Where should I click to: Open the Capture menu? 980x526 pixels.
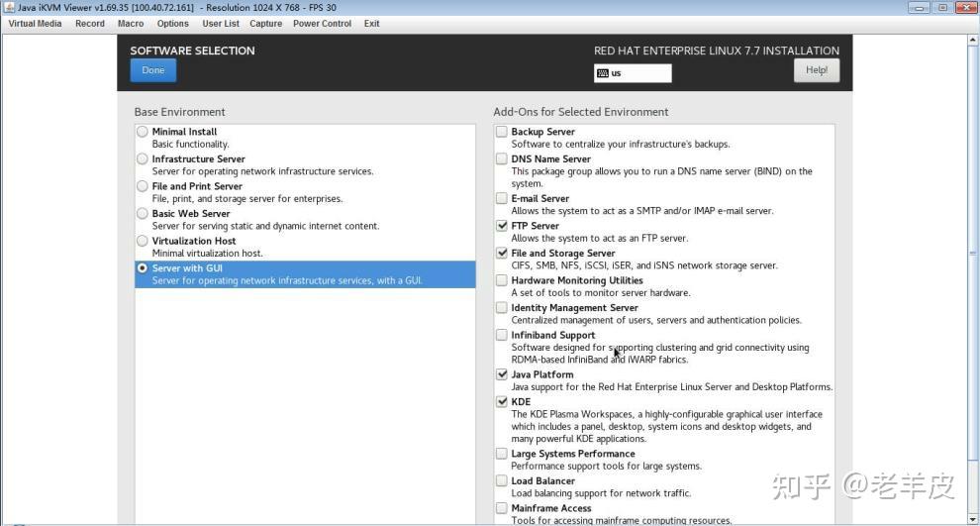265,23
